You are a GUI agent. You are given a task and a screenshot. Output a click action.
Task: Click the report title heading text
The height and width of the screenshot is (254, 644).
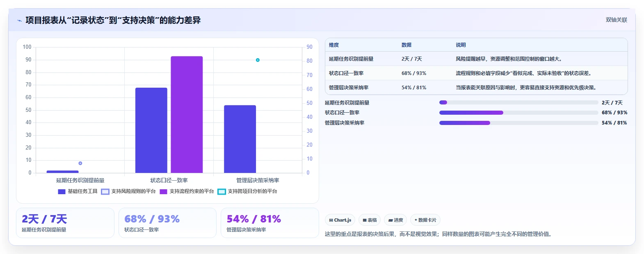[113, 20]
